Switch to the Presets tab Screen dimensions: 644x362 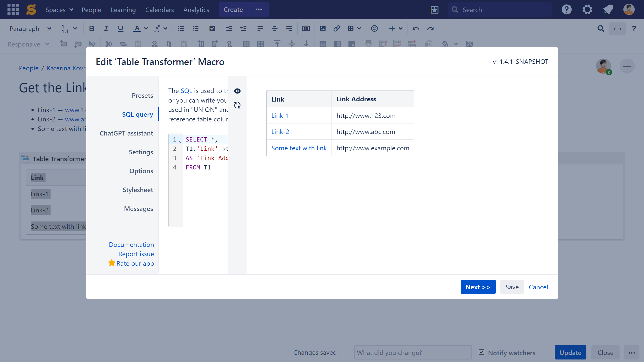coord(142,96)
